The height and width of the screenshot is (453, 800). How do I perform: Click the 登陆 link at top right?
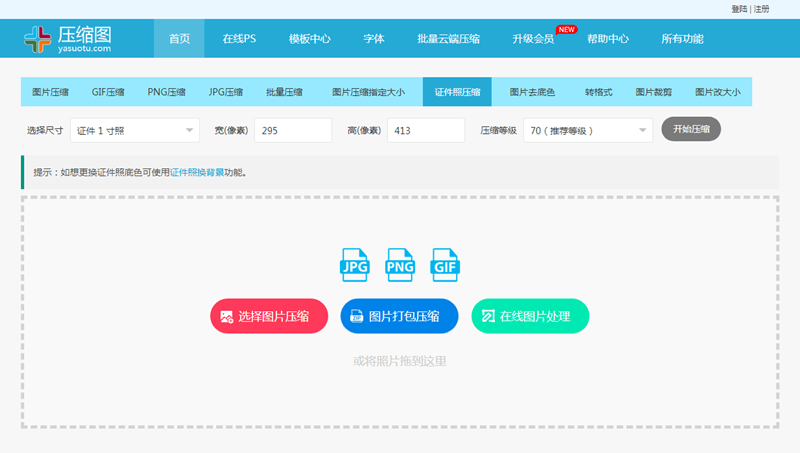click(x=739, y=9)
